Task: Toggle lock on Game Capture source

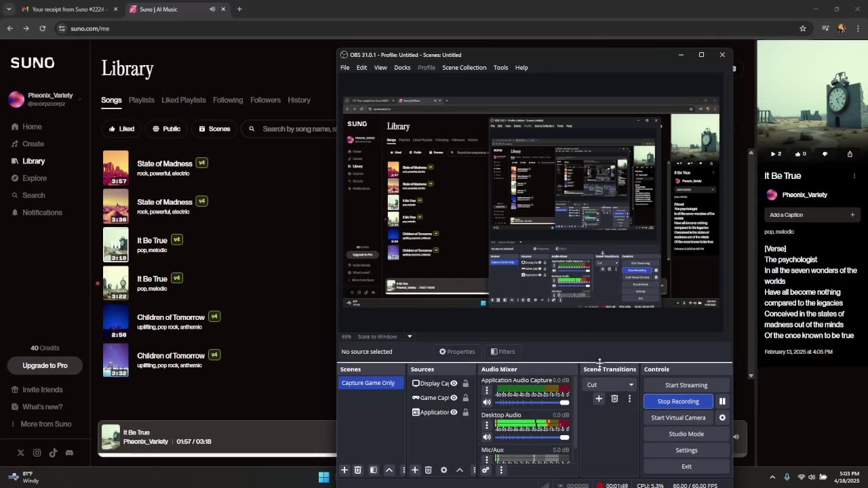Action: coord(465,398)
